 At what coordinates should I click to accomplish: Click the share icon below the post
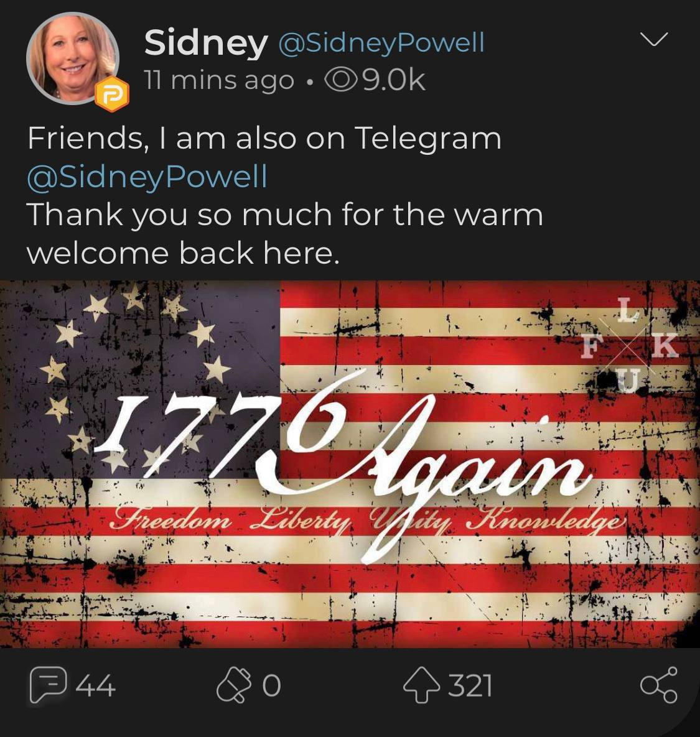(x=658, y=685)
